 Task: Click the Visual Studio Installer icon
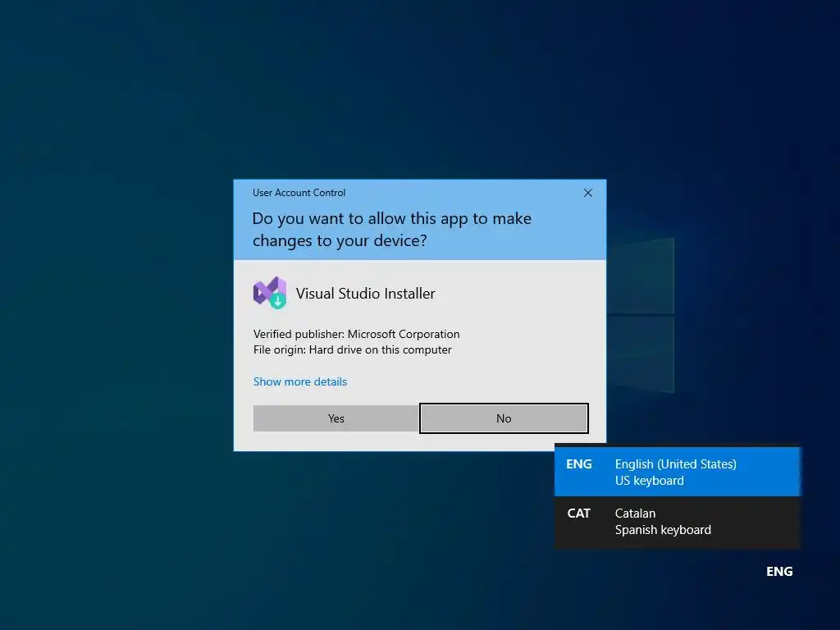pos(270,293)
